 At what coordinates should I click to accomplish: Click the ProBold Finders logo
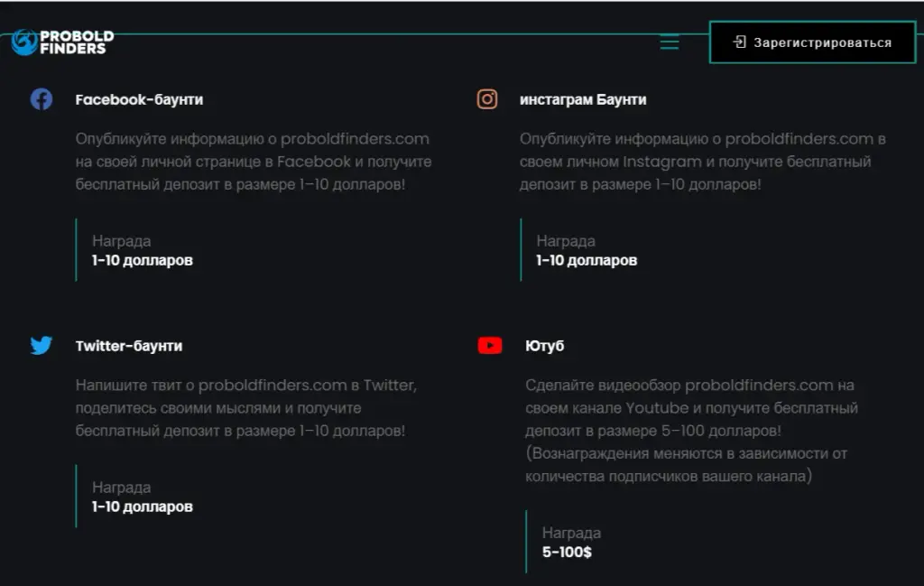coord(62,42)
